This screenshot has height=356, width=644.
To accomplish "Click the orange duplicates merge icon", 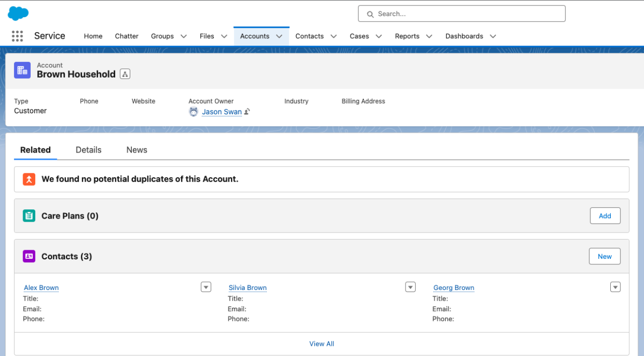I will click(x=29, y=179).
